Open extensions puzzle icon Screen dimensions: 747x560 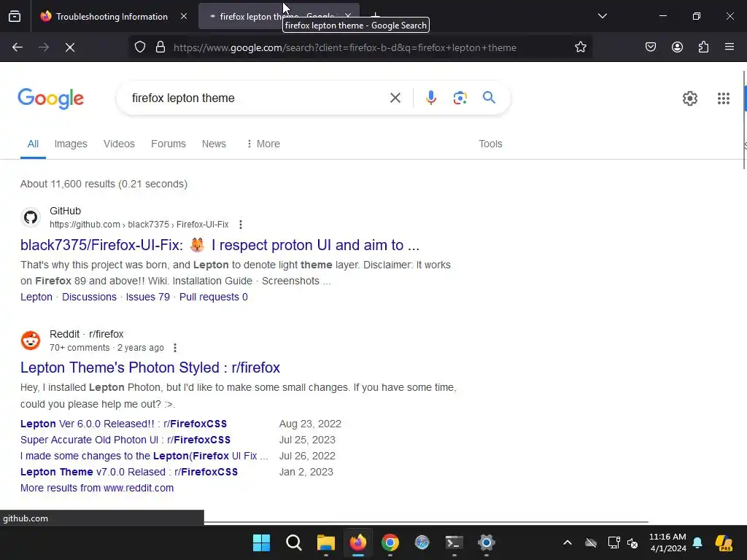tap(703, 47)
